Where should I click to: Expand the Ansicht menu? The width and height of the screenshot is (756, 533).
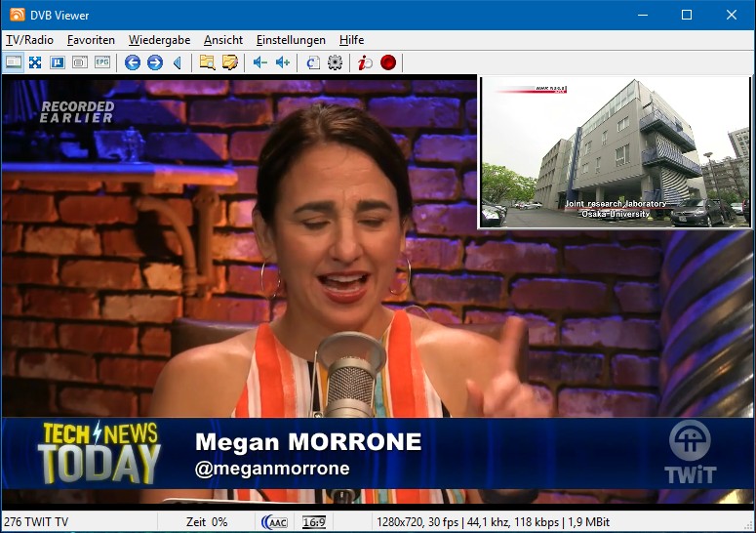(x=223, y=40)
